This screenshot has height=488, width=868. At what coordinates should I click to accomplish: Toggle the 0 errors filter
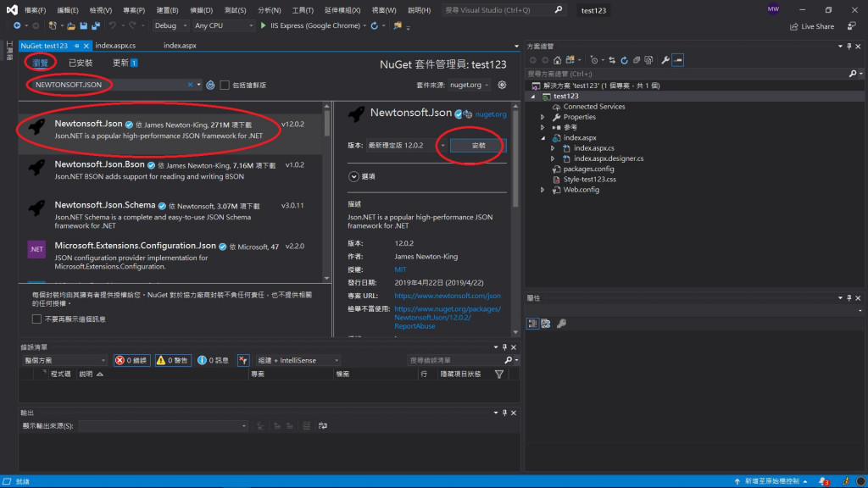point(131,360)
